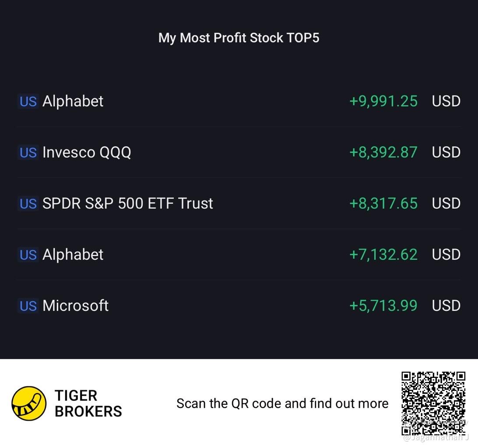478x448 pixels.
Task: Click the Scan the QR code text
Action: (x=283, y=403)
